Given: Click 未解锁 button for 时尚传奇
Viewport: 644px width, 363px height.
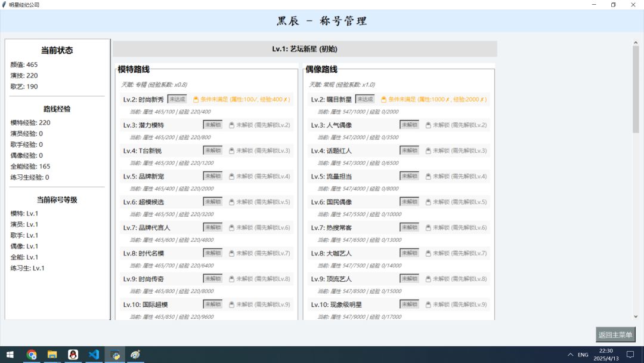Looking at the screenshot, I should (213, 278).
